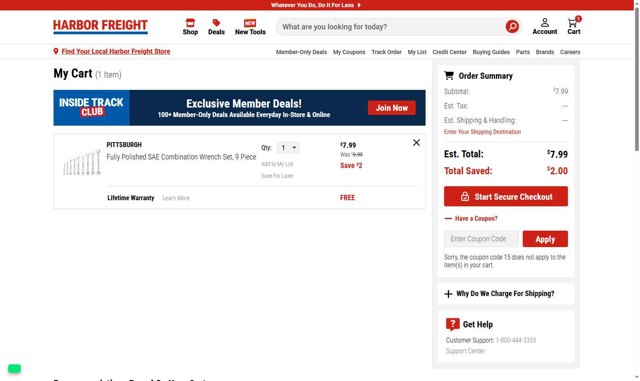The width and height of the screenshot is (640, 381).
Task: Click the Get Help question icon
Action: pyautogui.click(x=452, y=324)
